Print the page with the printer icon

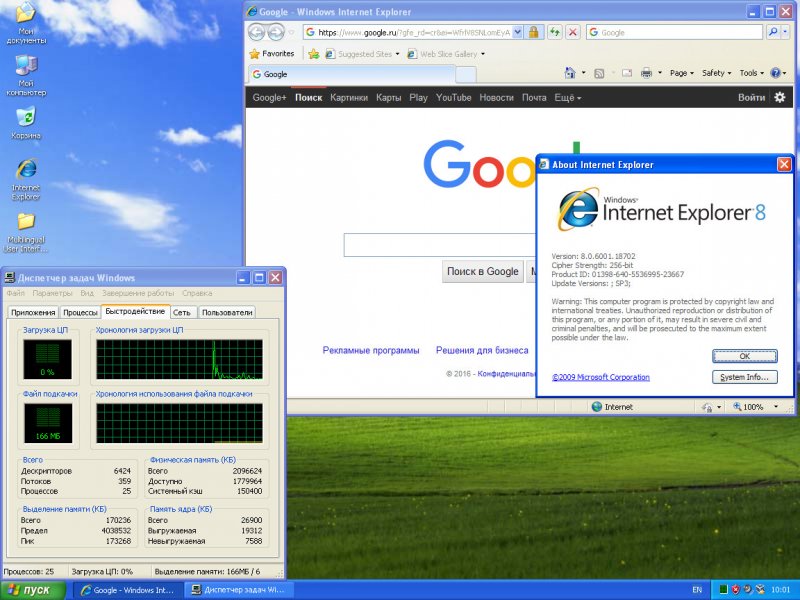coord(646,73)
